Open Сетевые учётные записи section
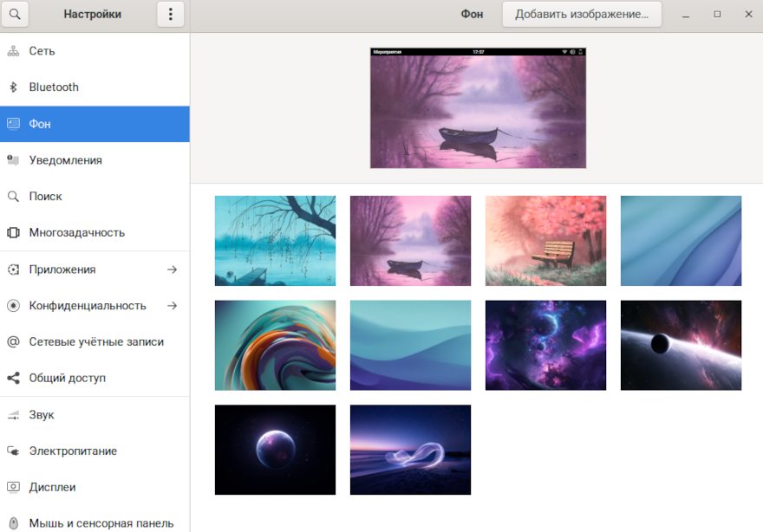The height and width of the screenshot is (532, 763). (95, 342)
